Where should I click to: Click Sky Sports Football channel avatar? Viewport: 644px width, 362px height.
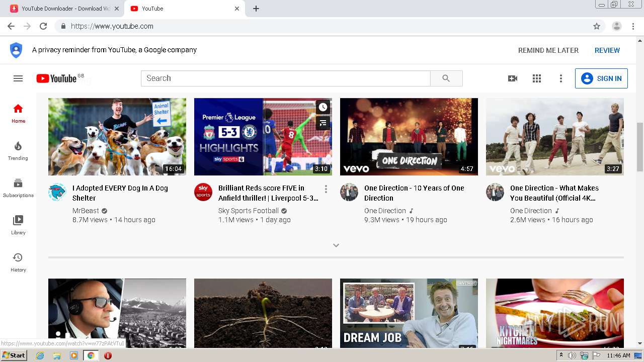[203, 192]
